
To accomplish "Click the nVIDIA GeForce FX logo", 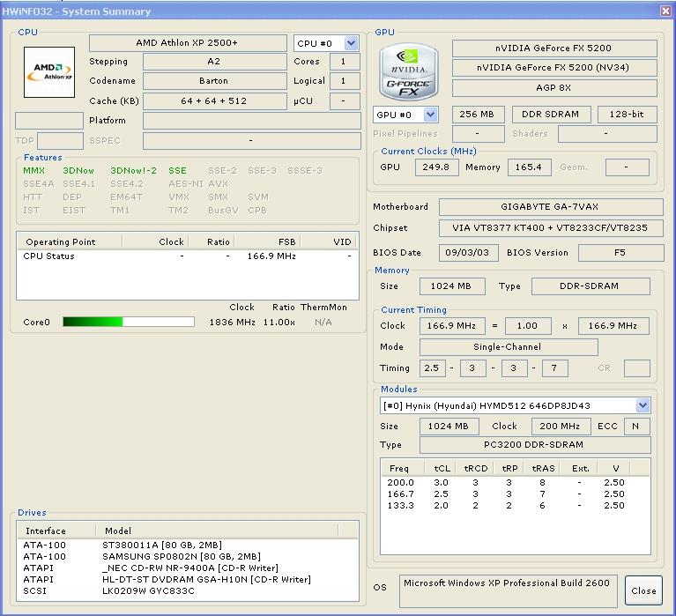I will point(408,71).
